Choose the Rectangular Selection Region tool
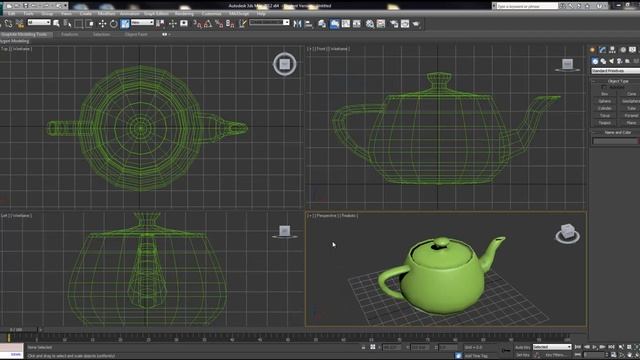 coord(79,24)
